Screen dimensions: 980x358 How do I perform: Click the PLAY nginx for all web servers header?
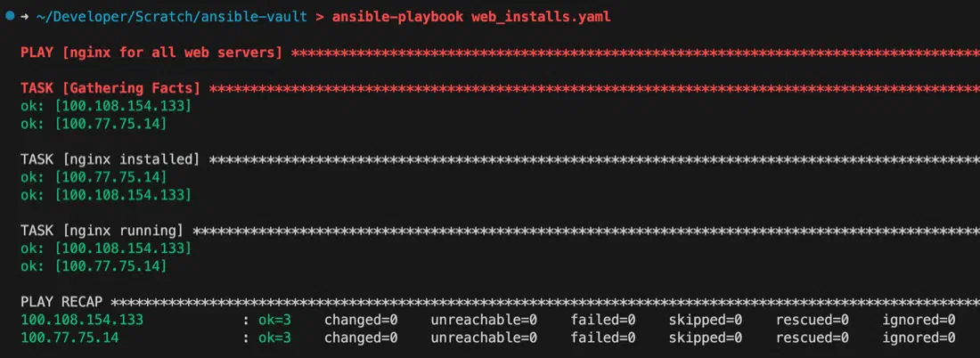[151, 53]
